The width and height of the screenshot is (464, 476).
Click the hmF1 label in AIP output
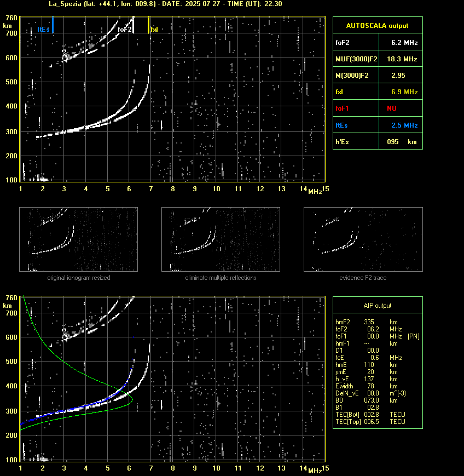point(343,343)
